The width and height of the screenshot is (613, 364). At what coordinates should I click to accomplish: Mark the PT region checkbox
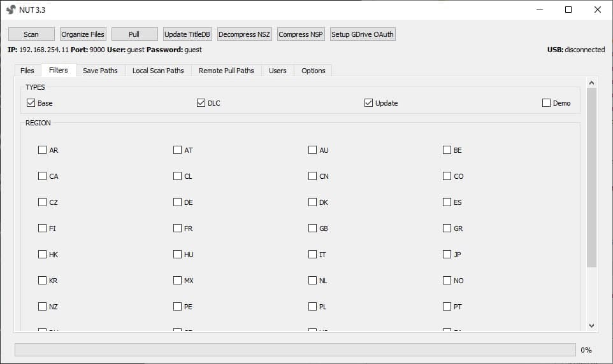pyautogui.click(x=447, y=307)
